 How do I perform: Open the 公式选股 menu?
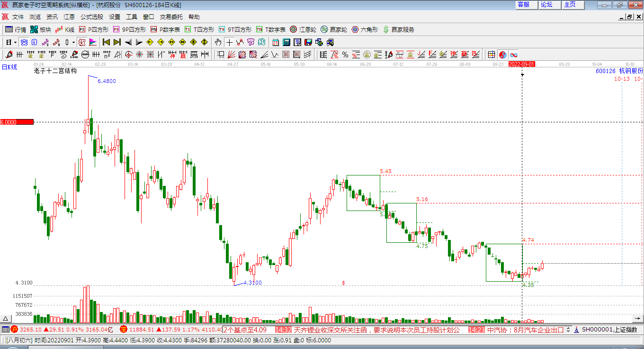point(92,17)
